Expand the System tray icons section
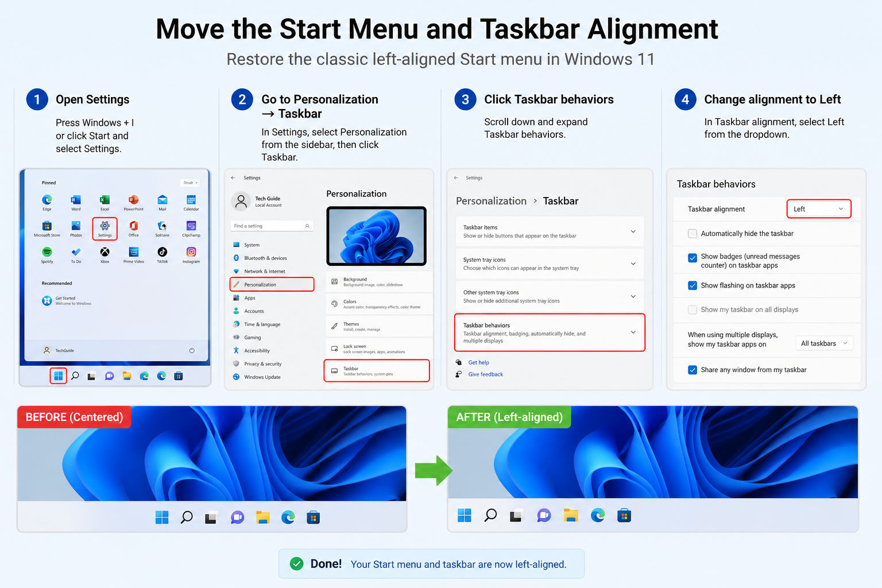Image resolution: width=882 pixels, height=588 pixels. tap(550, 264)
